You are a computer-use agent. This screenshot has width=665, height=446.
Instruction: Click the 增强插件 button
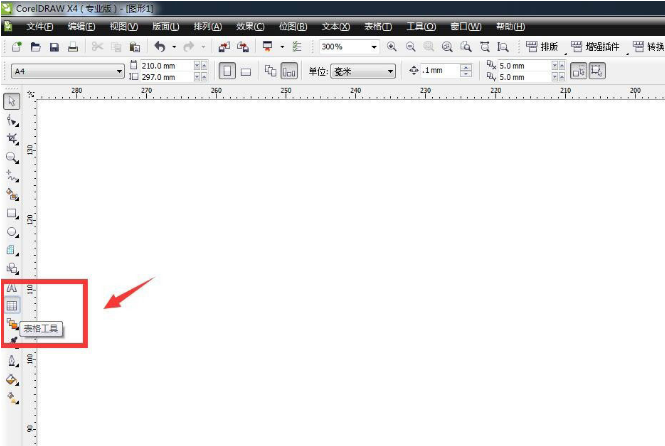[x=595, y=47]
